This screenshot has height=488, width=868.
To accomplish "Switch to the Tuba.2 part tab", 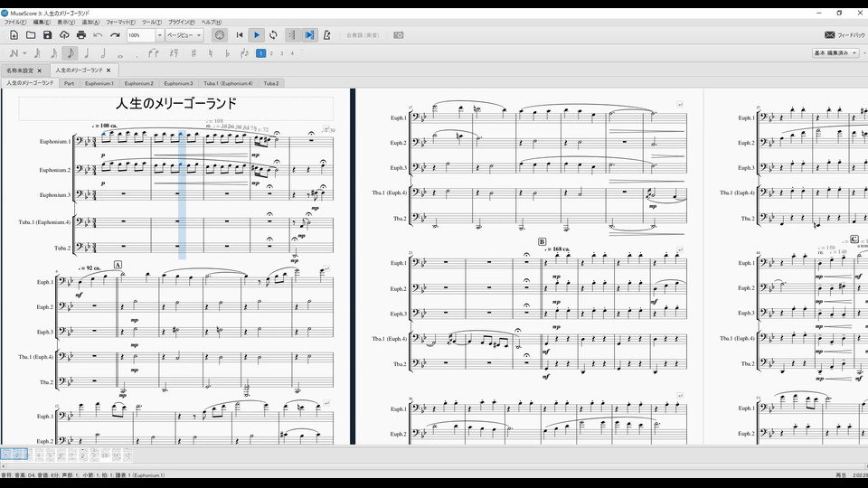I will 270,83.
